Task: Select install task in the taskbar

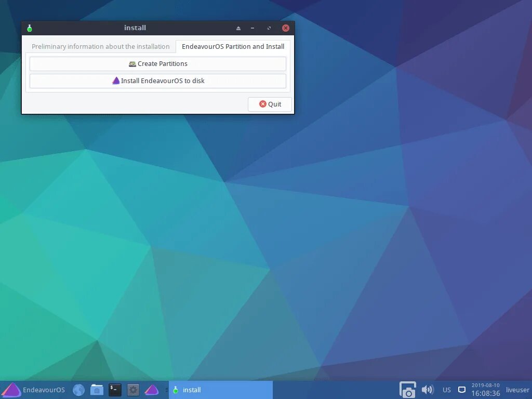Action: tap(221, 390)
